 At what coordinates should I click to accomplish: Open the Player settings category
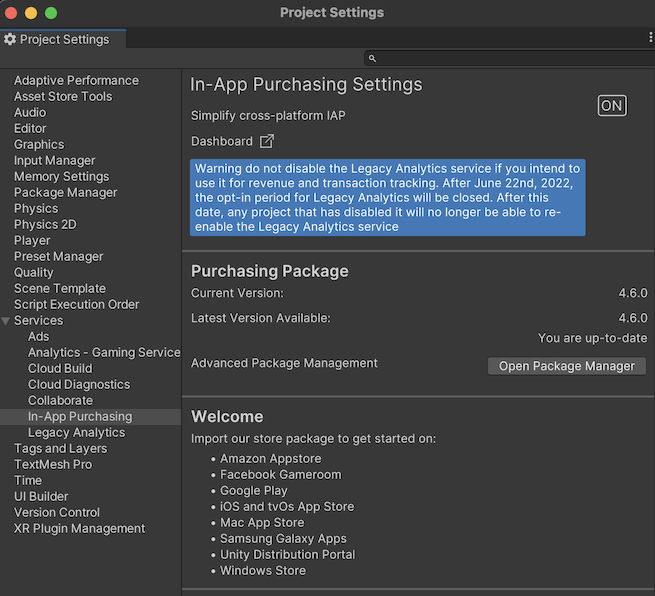point(32,241)
